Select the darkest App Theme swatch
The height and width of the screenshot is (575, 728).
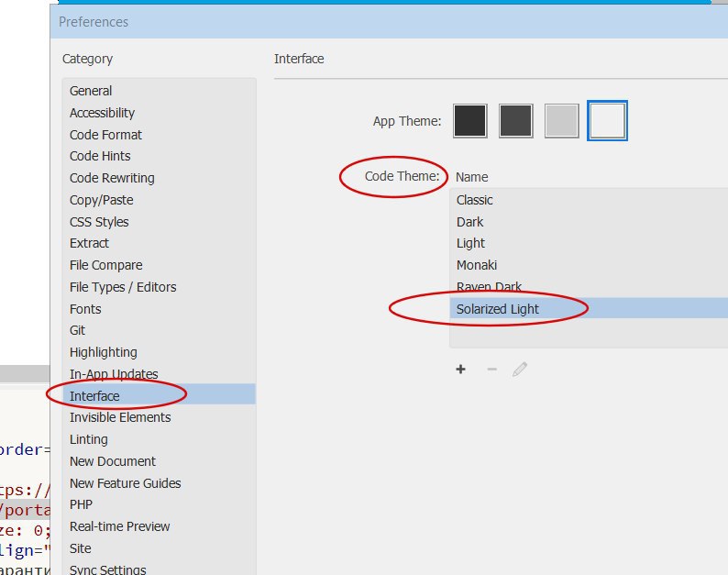pos(470,121)
